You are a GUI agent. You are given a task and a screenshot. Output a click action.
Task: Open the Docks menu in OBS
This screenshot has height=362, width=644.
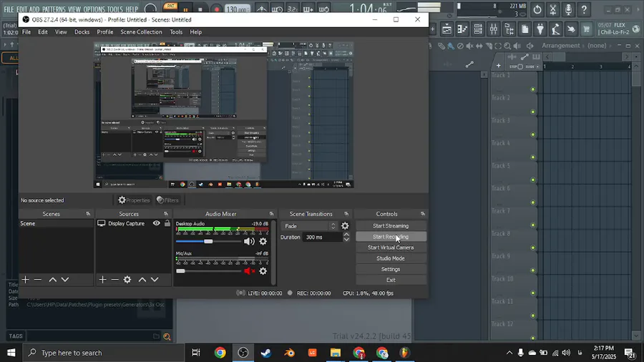click(82, 32)
